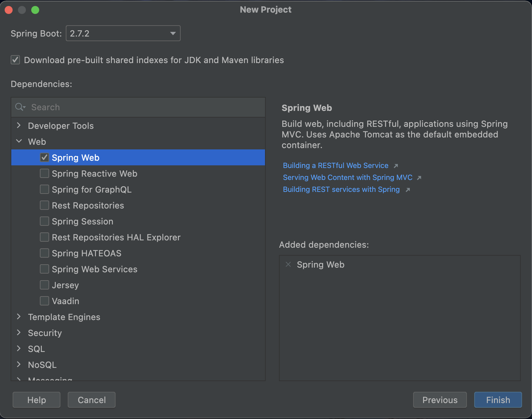Click the Cancel button
Viewport: 532px width, 419px height.
tap(92, 400)
